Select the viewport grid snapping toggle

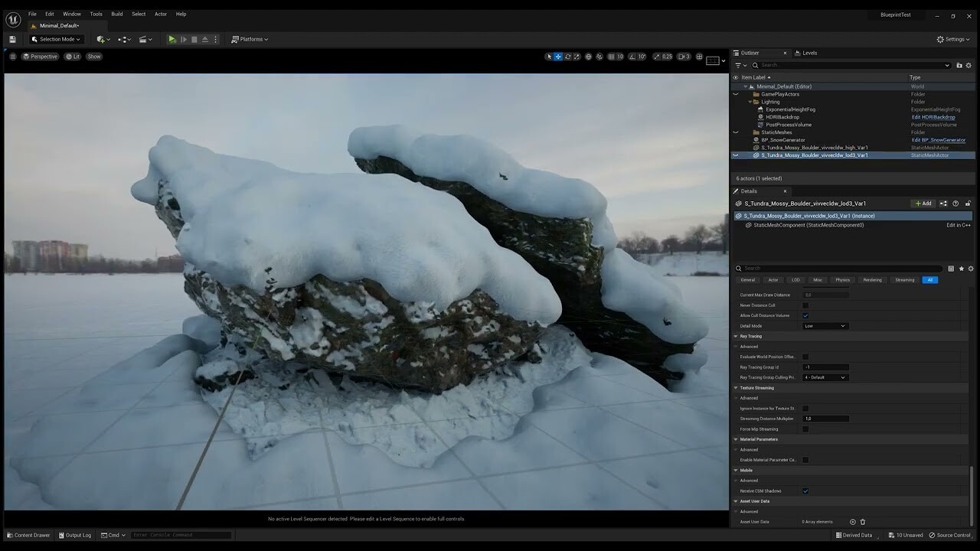tap(610, 56)
